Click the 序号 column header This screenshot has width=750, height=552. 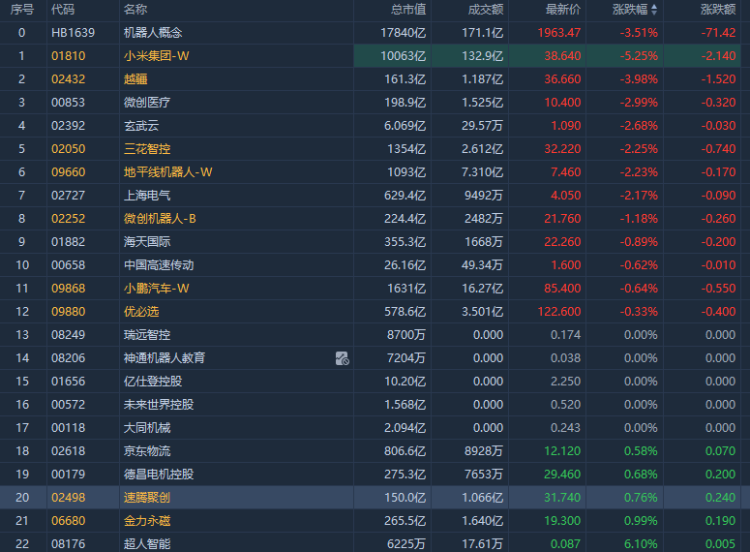click(21, 10)
